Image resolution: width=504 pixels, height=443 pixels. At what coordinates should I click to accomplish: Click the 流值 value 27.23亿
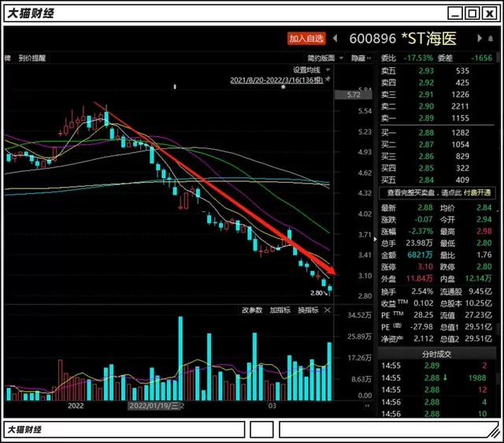[478, 315]
